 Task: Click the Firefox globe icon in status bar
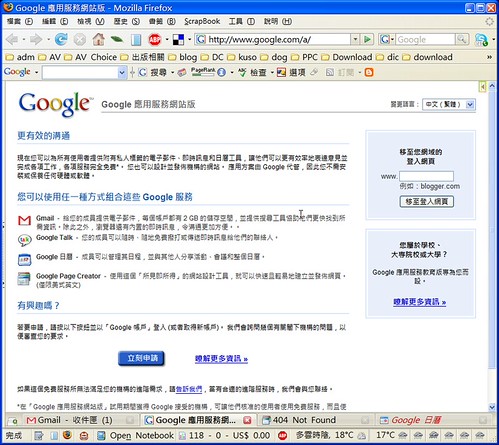click(x=68, y=435)
